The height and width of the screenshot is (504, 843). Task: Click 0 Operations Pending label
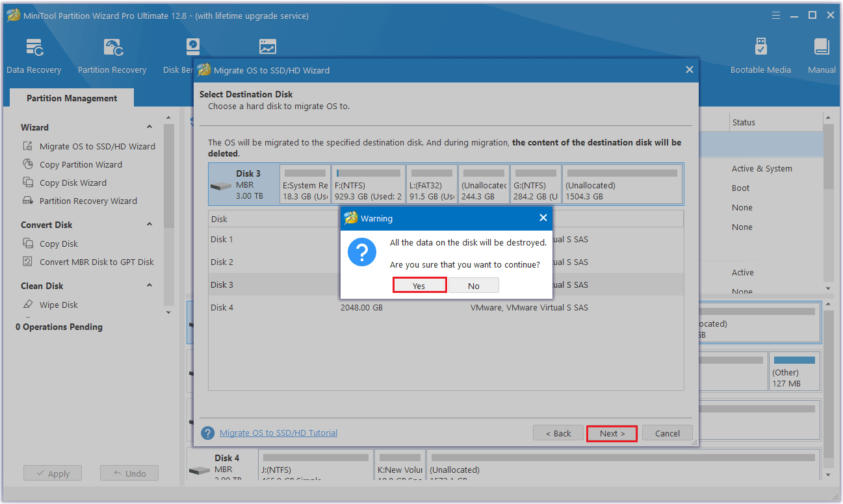point(59,327)
